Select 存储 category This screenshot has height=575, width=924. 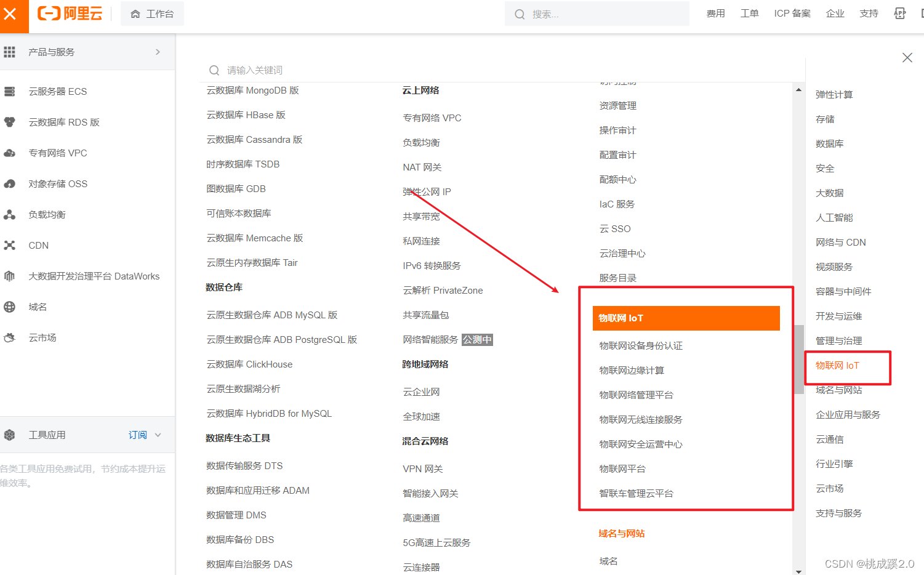pos(825,119)
